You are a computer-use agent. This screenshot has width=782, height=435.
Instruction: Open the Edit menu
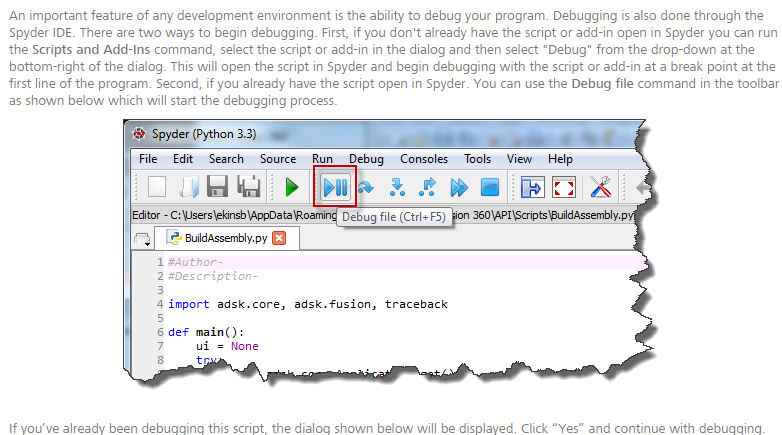(183, 159)
